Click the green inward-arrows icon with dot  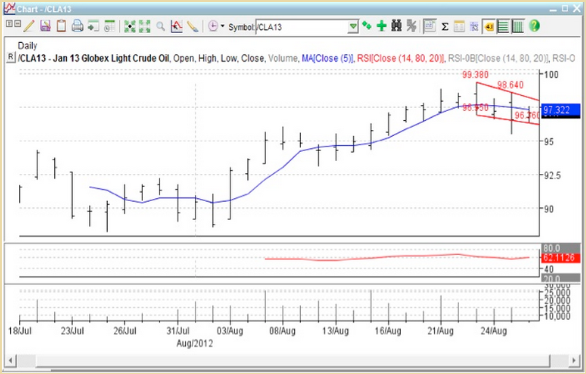point(130,26)
